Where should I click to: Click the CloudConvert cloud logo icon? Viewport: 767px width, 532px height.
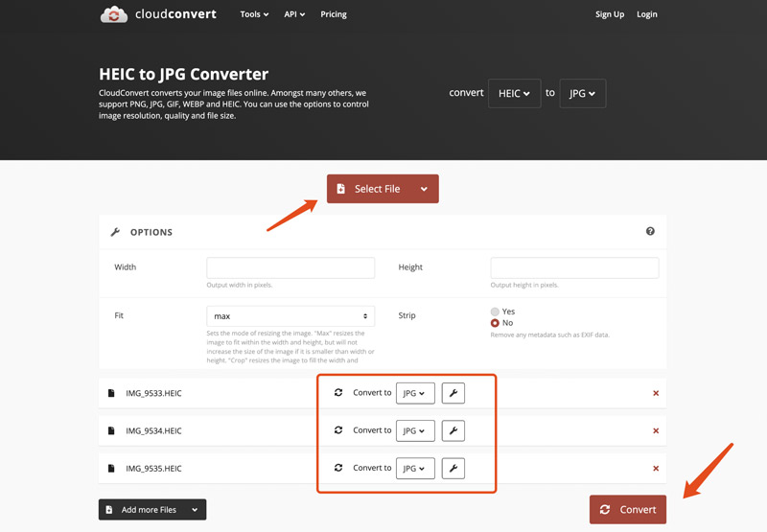(114, 14)
